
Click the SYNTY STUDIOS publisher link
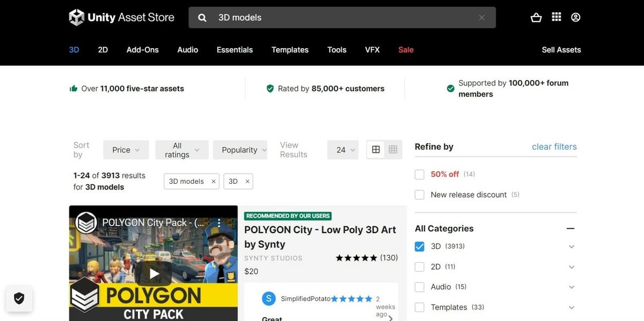pos(273,258)
